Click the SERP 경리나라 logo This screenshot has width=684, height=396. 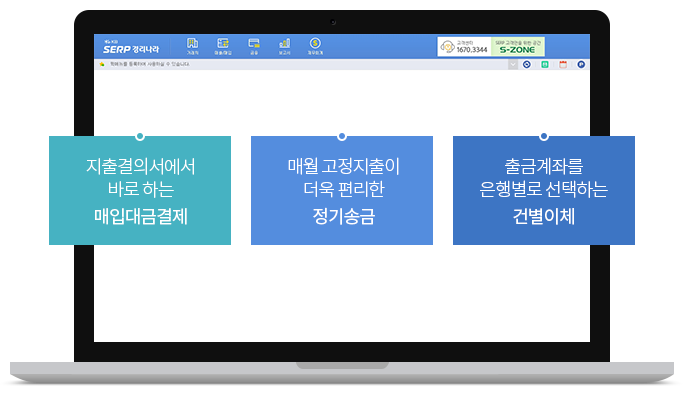[x=131, y=47]
